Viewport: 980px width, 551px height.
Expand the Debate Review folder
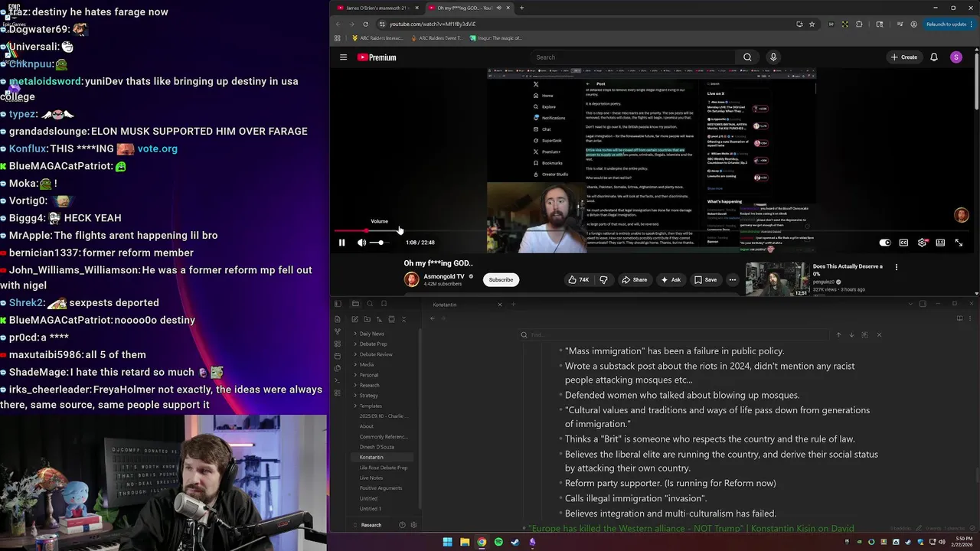[375, 354]
